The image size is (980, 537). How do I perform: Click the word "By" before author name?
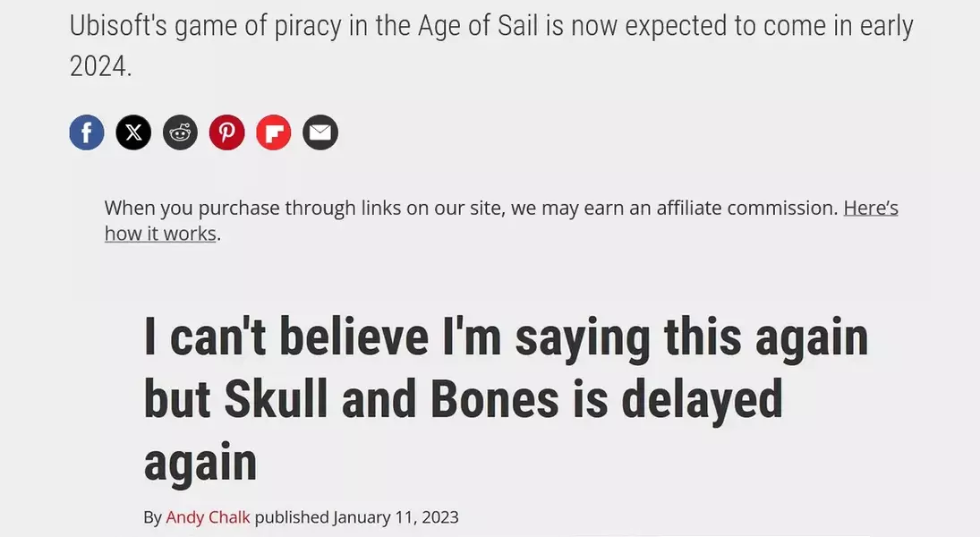(x=152, y=517)
